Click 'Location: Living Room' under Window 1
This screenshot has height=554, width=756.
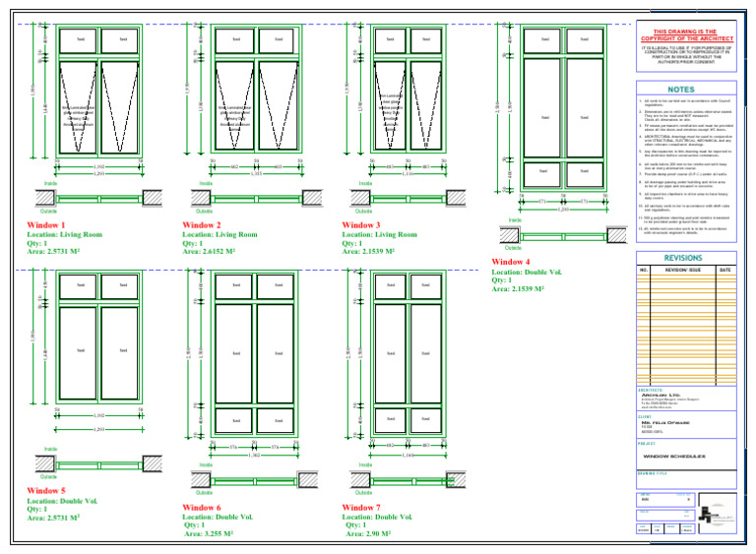[x=65, y=235]
